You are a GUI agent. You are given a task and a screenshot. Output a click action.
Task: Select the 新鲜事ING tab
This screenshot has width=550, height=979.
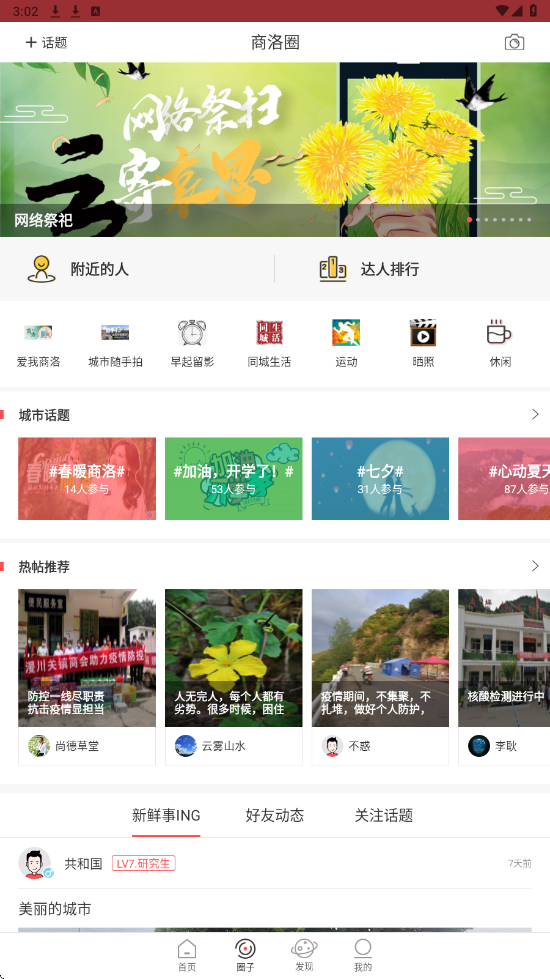click(x=166, y=815)
